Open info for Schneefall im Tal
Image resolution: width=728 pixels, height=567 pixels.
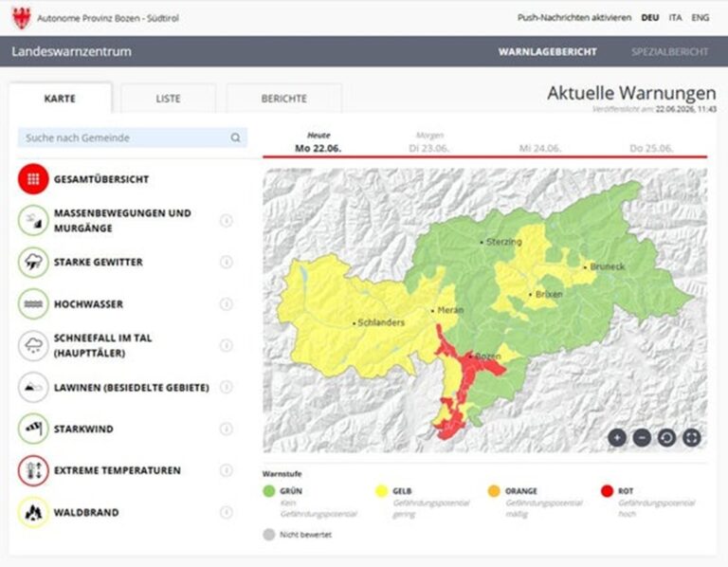(x=227, y=345)
